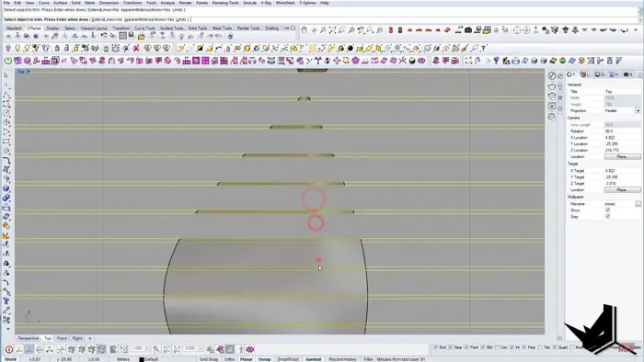Click the black sphere icon
Screen dimensions: 644x362
[x=351, y=49]
